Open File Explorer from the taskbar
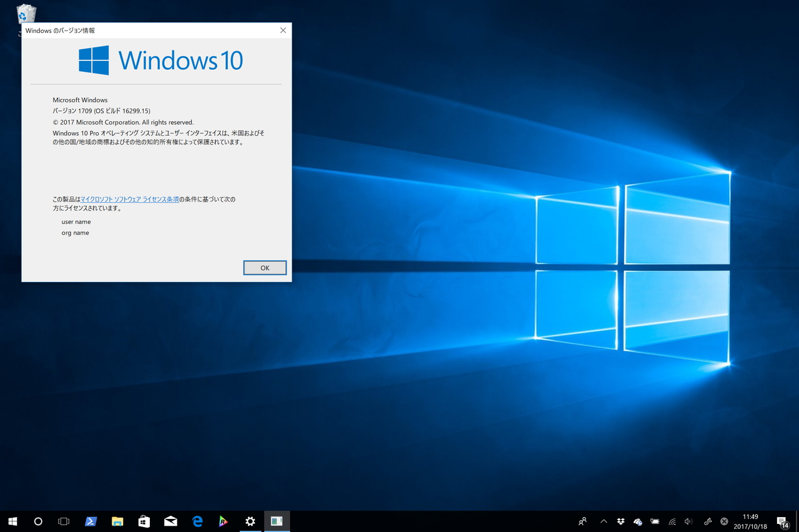Screen dimensions: 799x532 coord(117,521)
